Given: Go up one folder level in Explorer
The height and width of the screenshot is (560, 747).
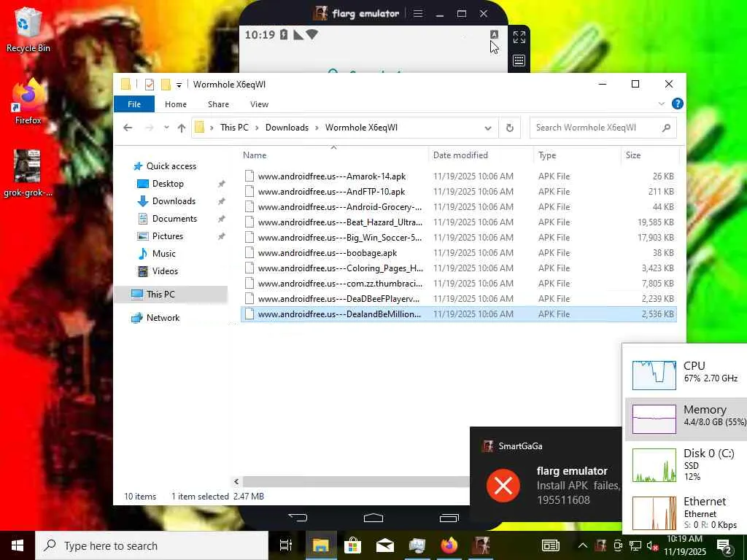Looking at the screenshot, I should [181, 128].
